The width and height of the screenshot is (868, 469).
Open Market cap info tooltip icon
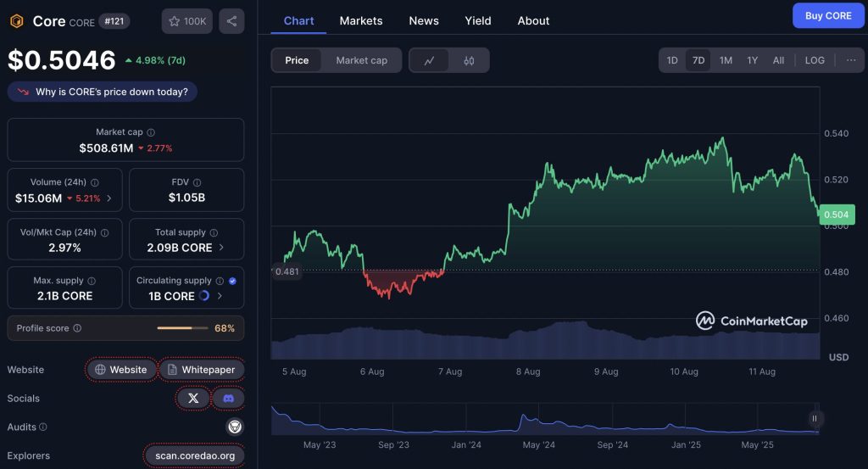point(151,132)
